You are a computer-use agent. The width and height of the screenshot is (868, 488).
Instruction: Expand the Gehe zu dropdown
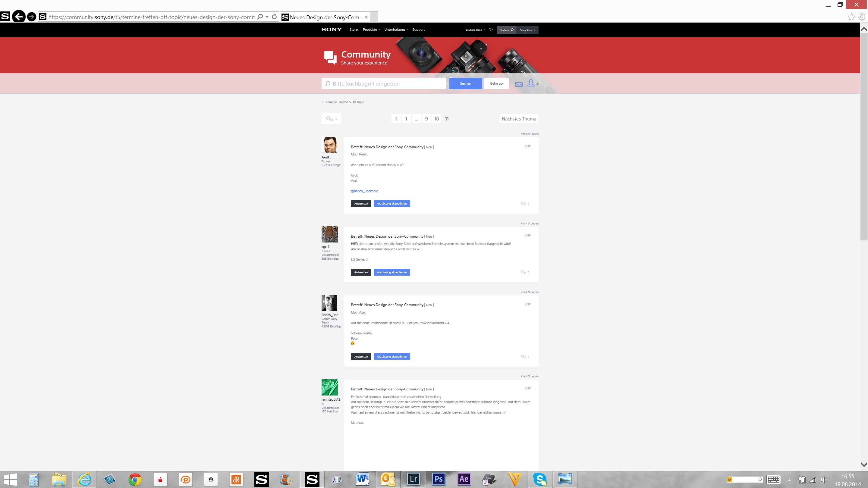pyautogui.click(x=496, y=83)
